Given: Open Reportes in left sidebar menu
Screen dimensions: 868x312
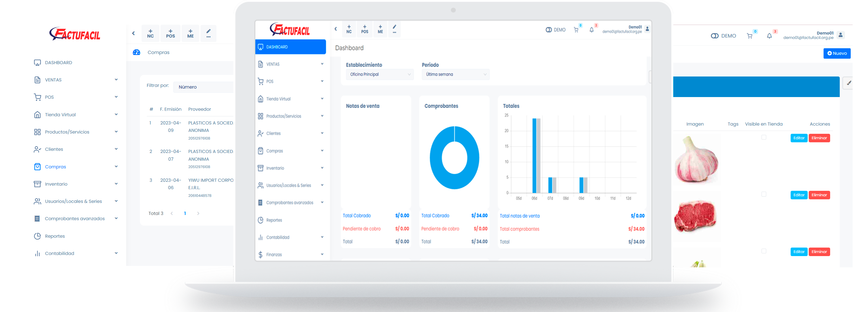Looking at the screenshot, I should [x=55, y=236].
